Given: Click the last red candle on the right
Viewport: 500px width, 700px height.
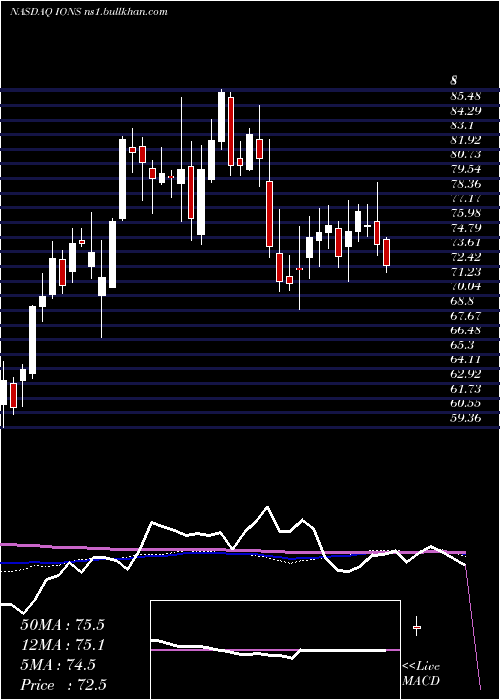Looking at the screenshot, I should pos(386,253).
